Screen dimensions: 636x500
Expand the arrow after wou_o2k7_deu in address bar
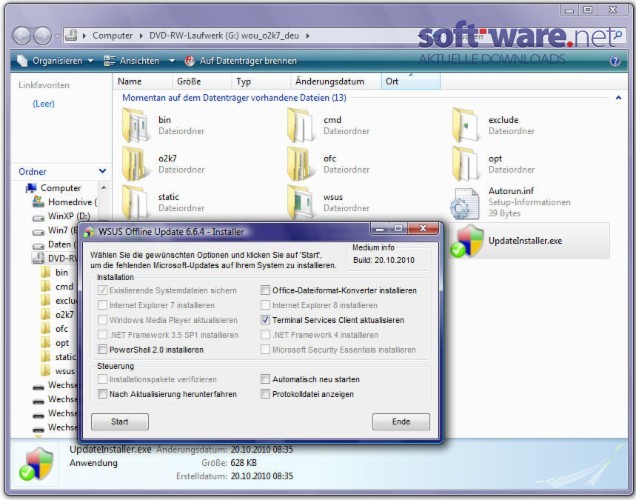click(307, 36)
